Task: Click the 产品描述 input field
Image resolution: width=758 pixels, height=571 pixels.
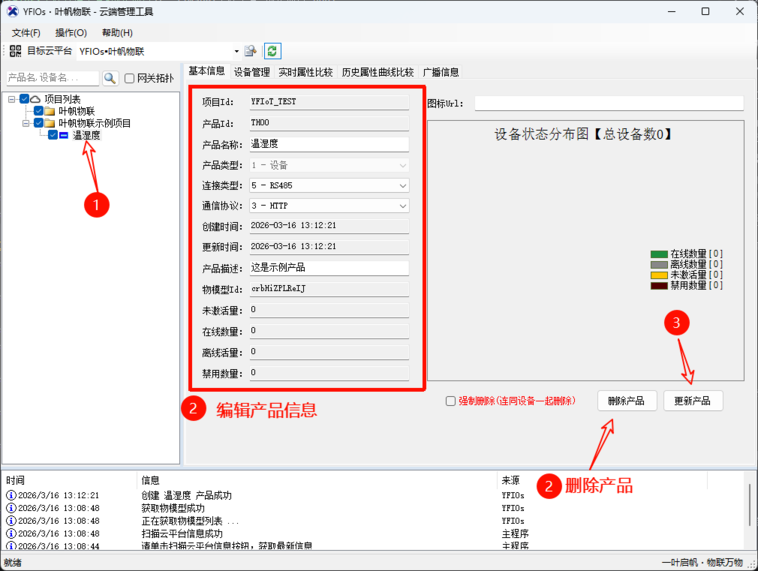Action: tap(329, 268)
